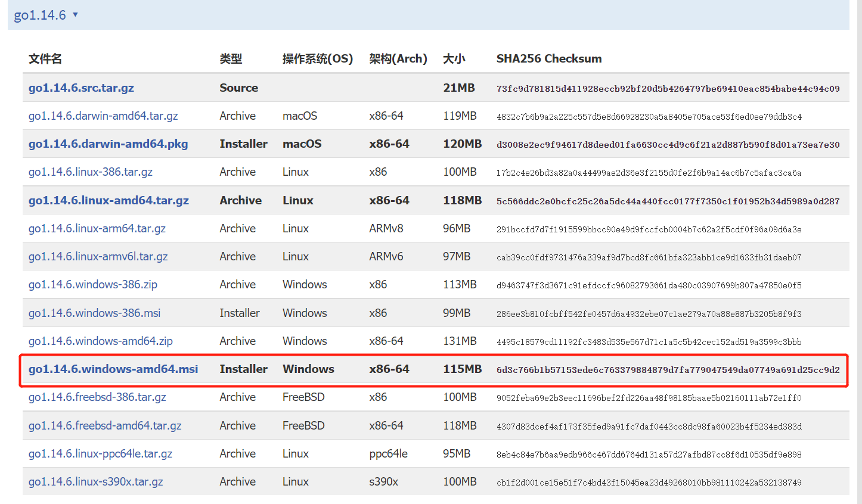Click the page vertical scrollbar
Screen dimensions: 862x504
tap(859, 252)
